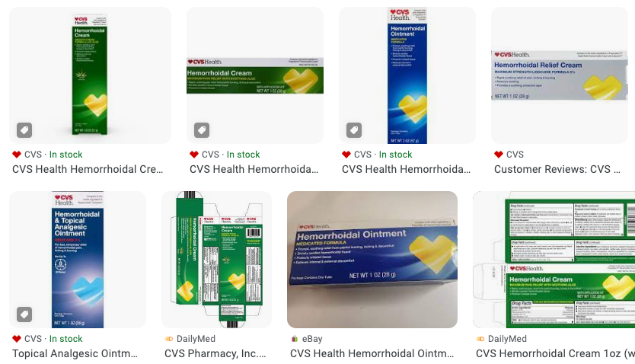
Task: Click the eBay favicon beside eBay source
Action: [295, 339]
